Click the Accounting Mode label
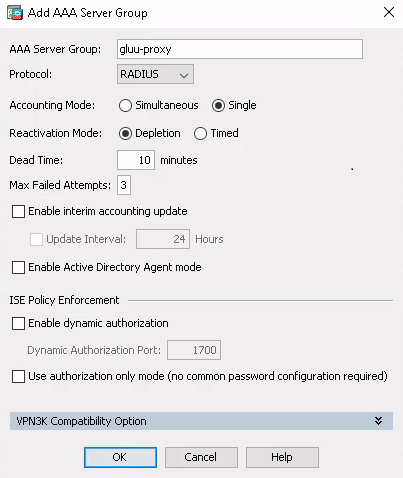403x478 pixels. tap(52, 105)
